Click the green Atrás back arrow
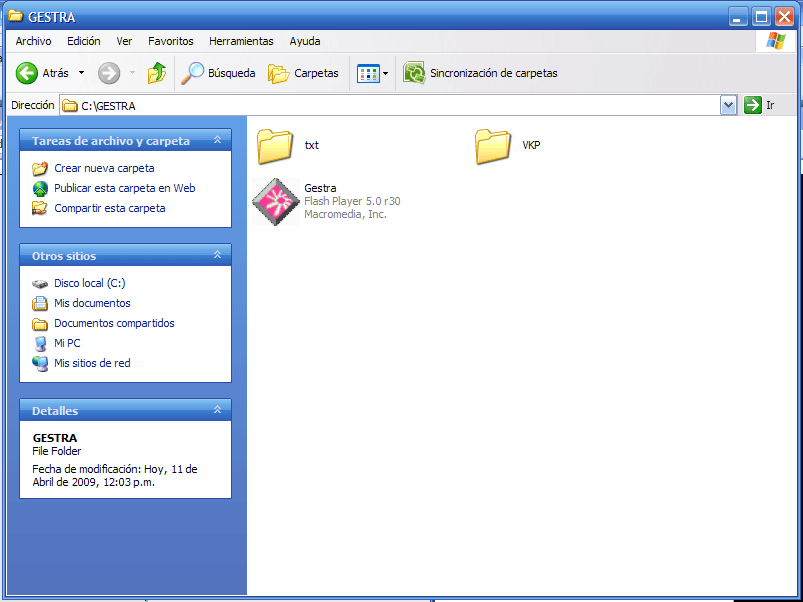 pyautogui.click(x=27, y=73)
